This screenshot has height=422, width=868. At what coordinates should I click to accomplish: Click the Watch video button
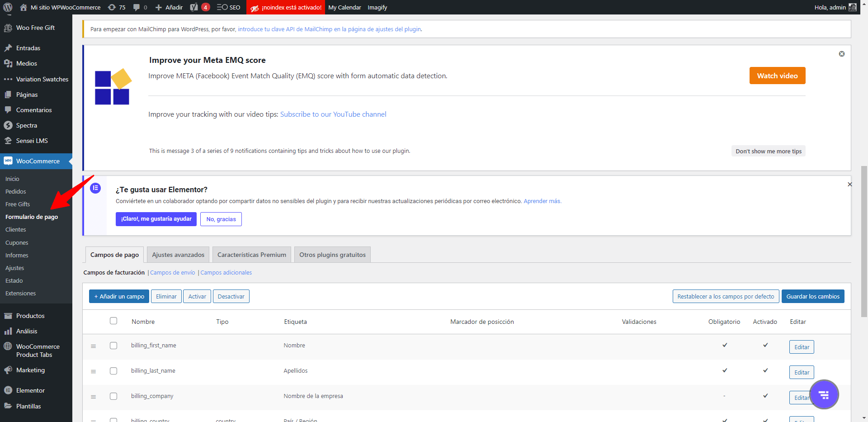777,76
